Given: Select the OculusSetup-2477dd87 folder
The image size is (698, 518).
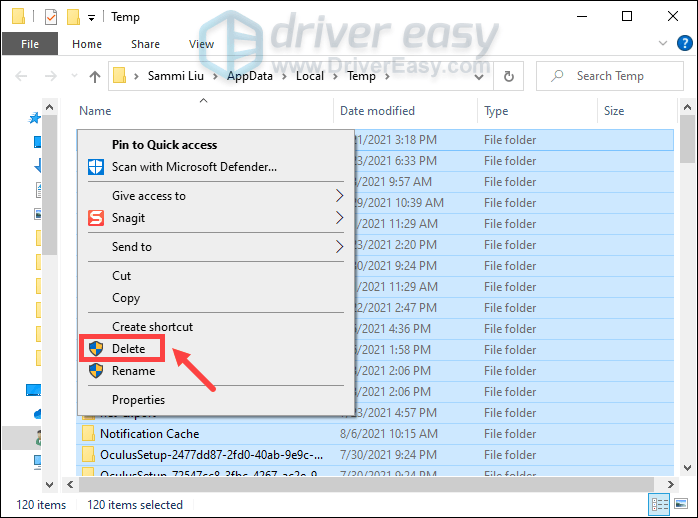Looking at the screenshot, I should 211,455.
